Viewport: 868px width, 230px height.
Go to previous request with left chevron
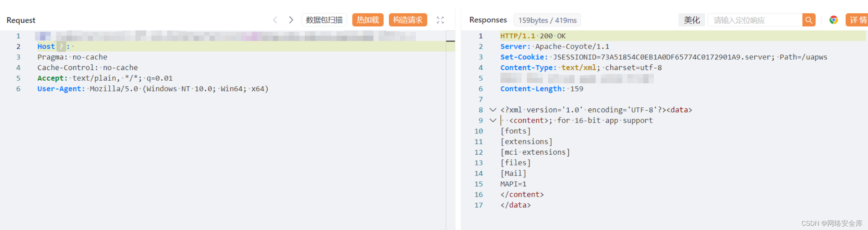coord(275,20)
